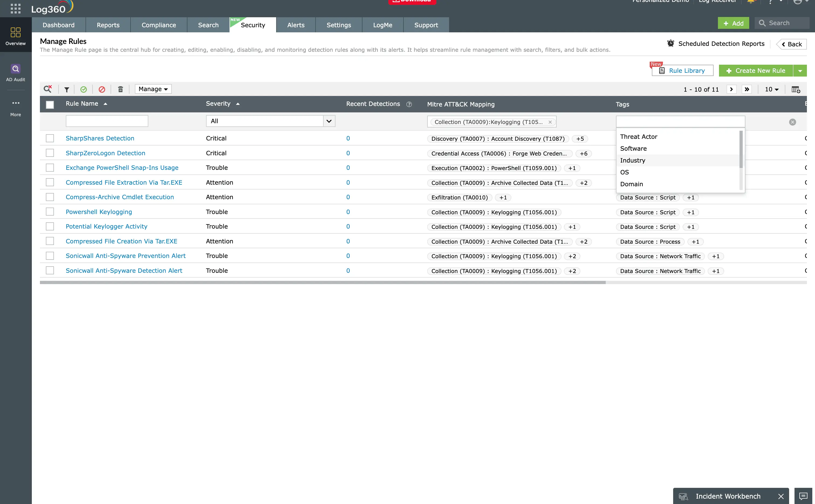The height and width of the screenshot is (504, 815).
Task: Expand +1 tags on Powershell Keylogging row
Action: [691, 212]
